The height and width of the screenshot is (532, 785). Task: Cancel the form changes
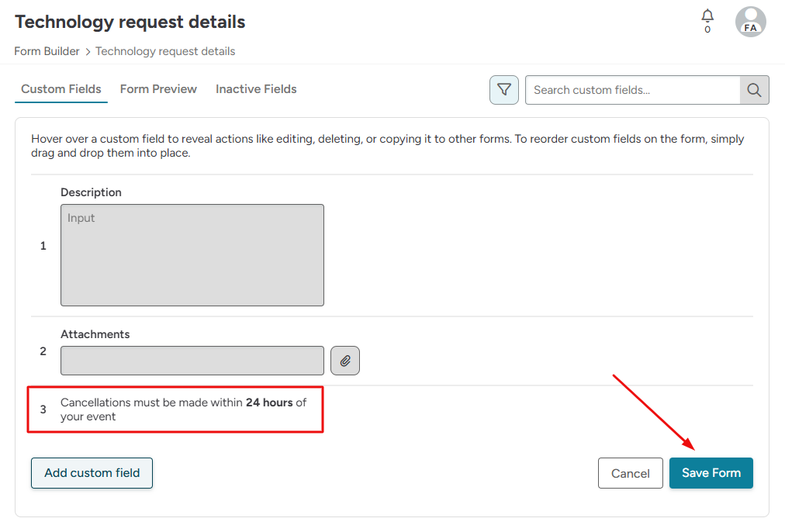coord(630,473)
